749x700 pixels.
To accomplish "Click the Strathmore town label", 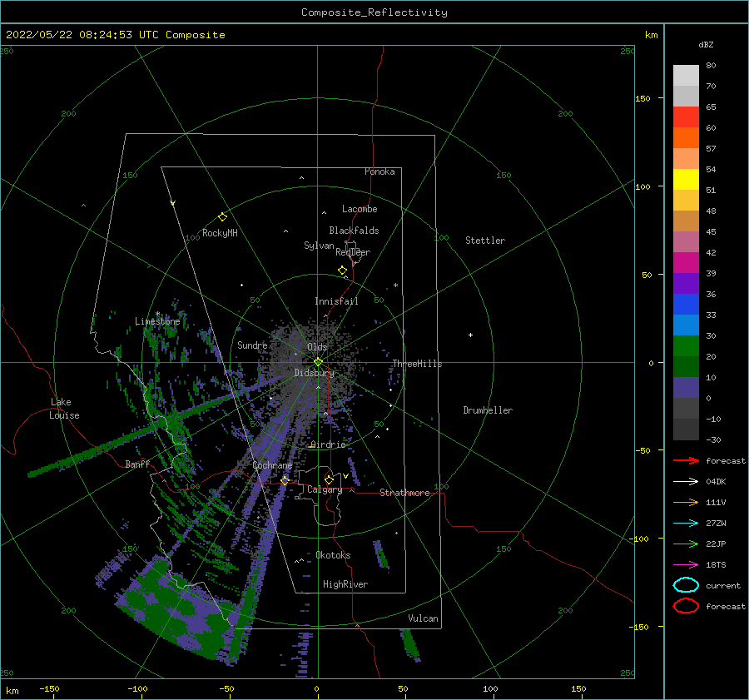I will 404,493.
